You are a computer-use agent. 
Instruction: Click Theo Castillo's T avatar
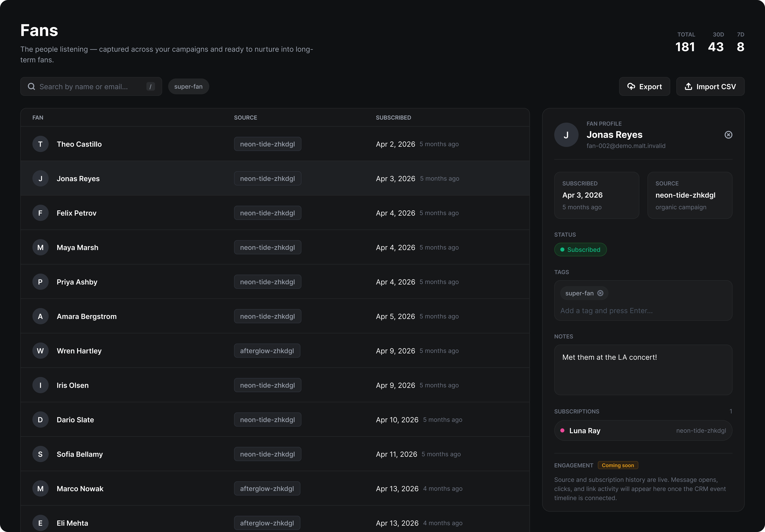tap(40, 144)
